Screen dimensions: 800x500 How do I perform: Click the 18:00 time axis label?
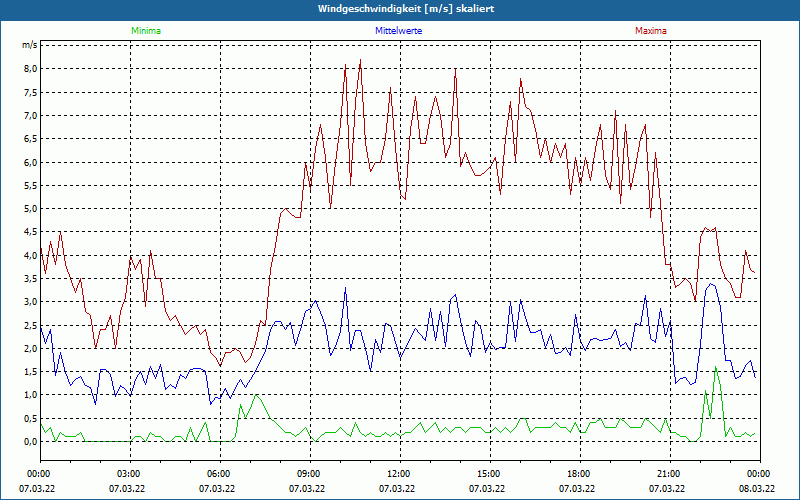coord(578,473)
